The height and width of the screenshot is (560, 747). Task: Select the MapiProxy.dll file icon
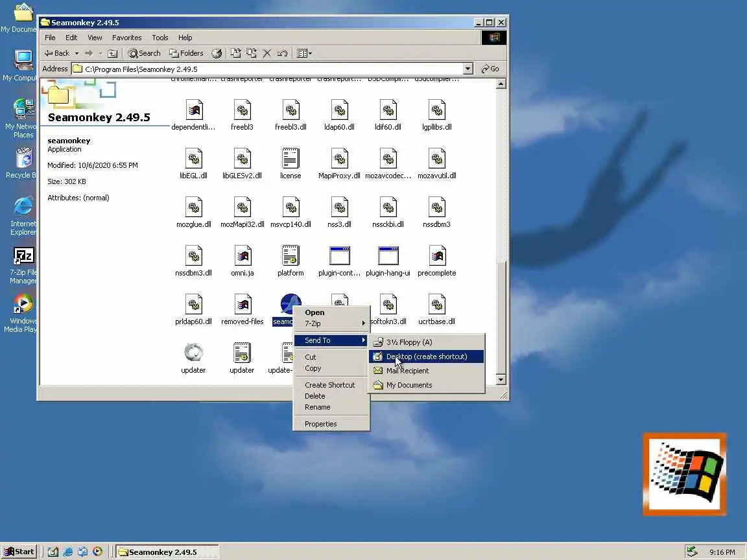click(x=339, y=159)
